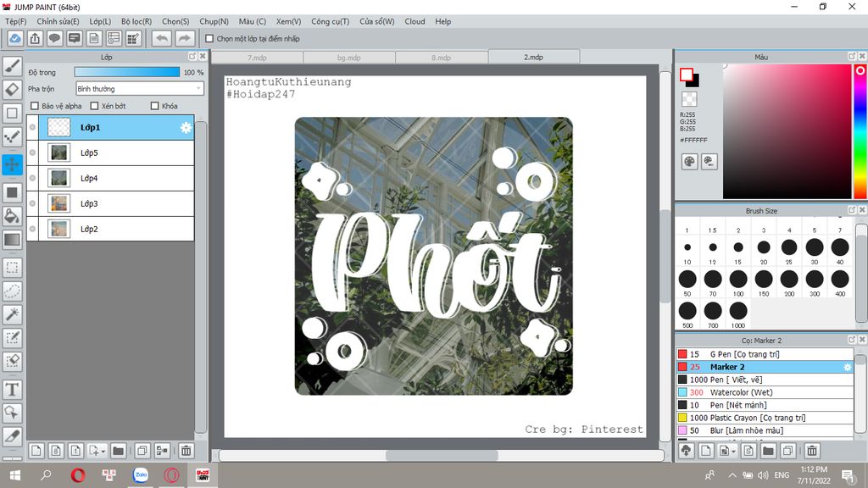Select the Watercolor (Wet) brush
This screenshot has height=488, width=868.
click(765, 392)
